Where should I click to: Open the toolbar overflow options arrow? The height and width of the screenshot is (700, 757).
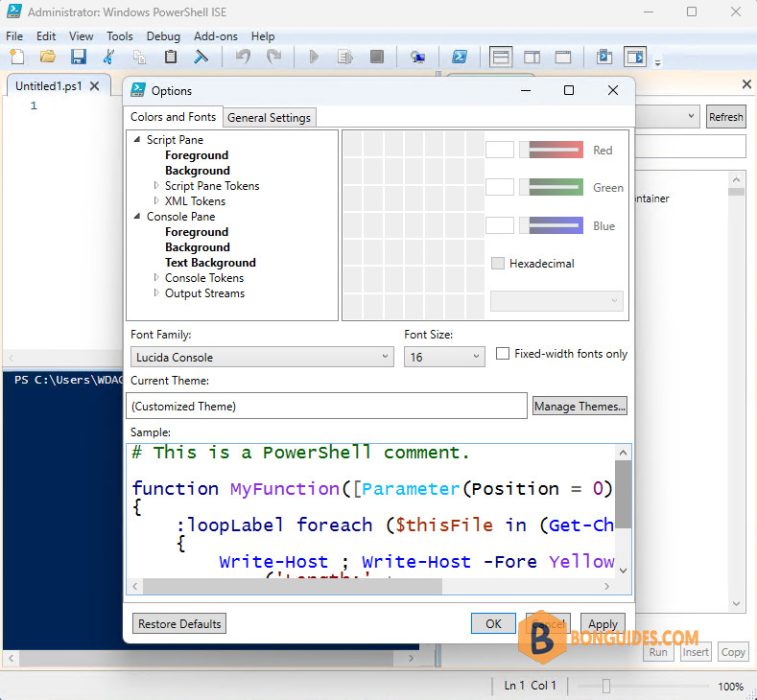tap(657, 62)
